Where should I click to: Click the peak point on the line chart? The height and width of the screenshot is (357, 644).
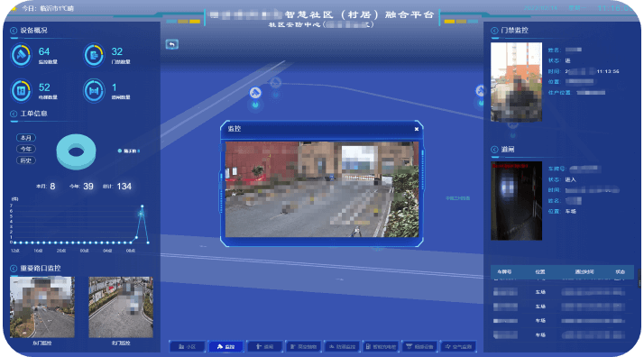pyautogui.click(x=143, y=206)
